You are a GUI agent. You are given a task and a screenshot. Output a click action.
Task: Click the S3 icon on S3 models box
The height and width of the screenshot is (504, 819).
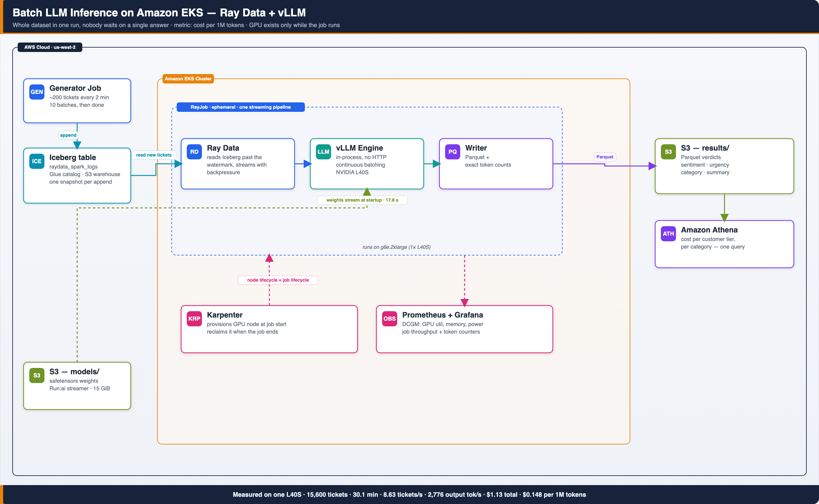tap(37, 376)
